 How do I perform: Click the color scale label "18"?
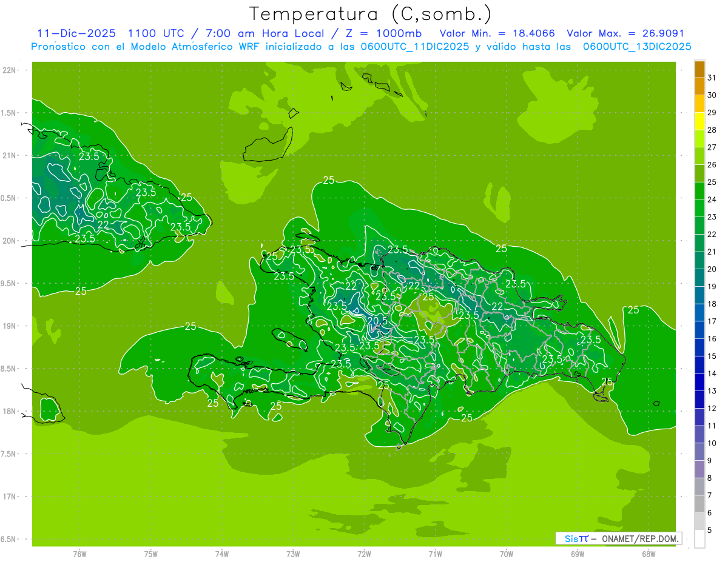[712, 304]
